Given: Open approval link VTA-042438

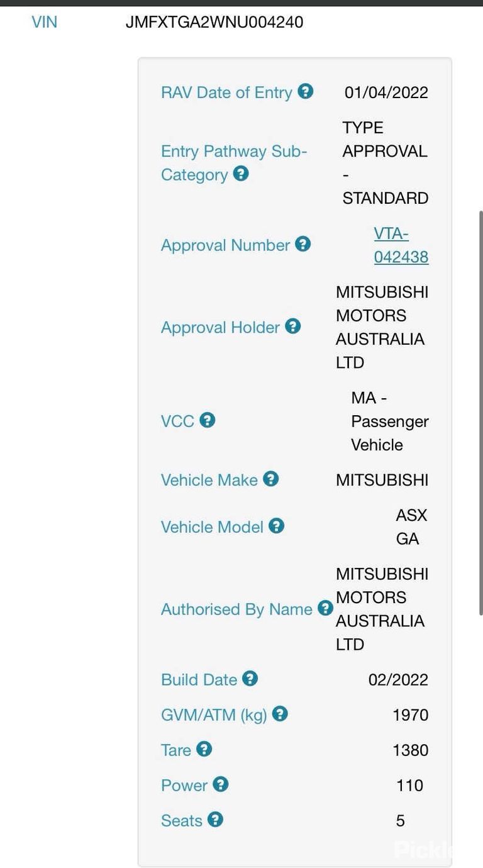Looking at the screenshot, I should click(401, 245).
